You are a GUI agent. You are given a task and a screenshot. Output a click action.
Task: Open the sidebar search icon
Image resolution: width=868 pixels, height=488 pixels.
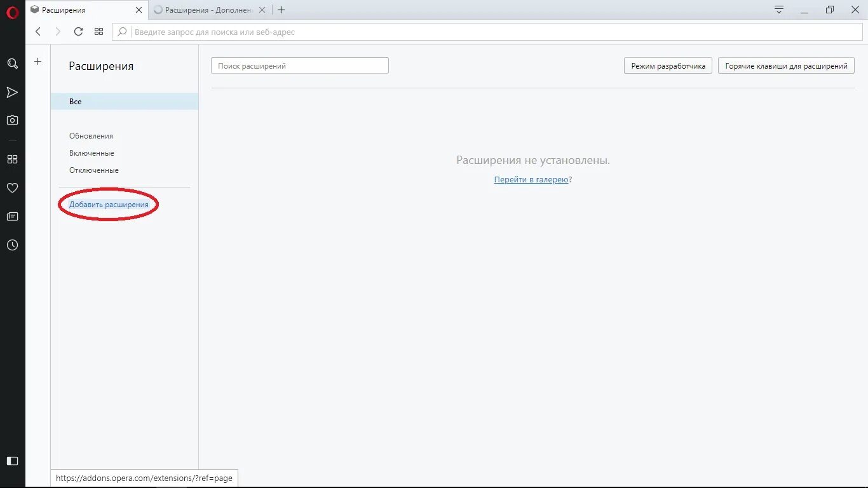(12, 64)
